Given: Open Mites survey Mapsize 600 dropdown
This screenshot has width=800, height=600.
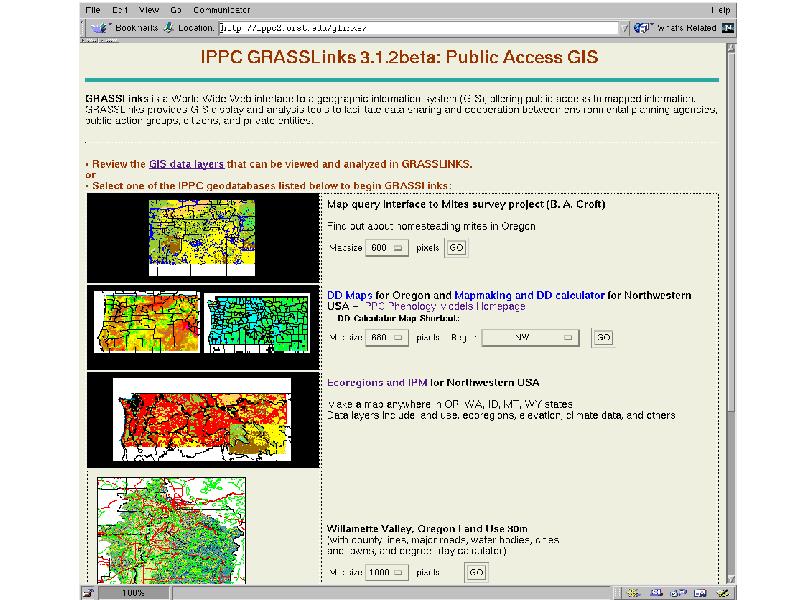Looking at the screenshot, I should (387, 248).
